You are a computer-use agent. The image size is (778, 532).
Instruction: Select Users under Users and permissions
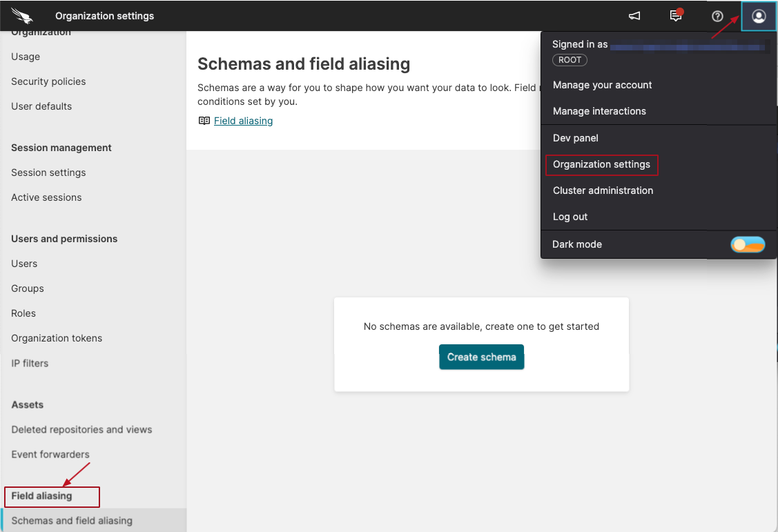pos(24,264)
